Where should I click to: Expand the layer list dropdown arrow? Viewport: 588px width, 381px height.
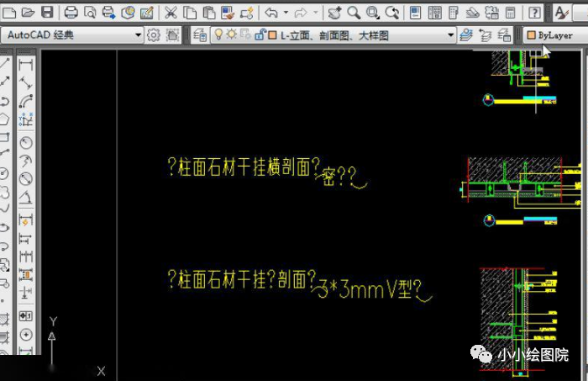pos(450,35)
